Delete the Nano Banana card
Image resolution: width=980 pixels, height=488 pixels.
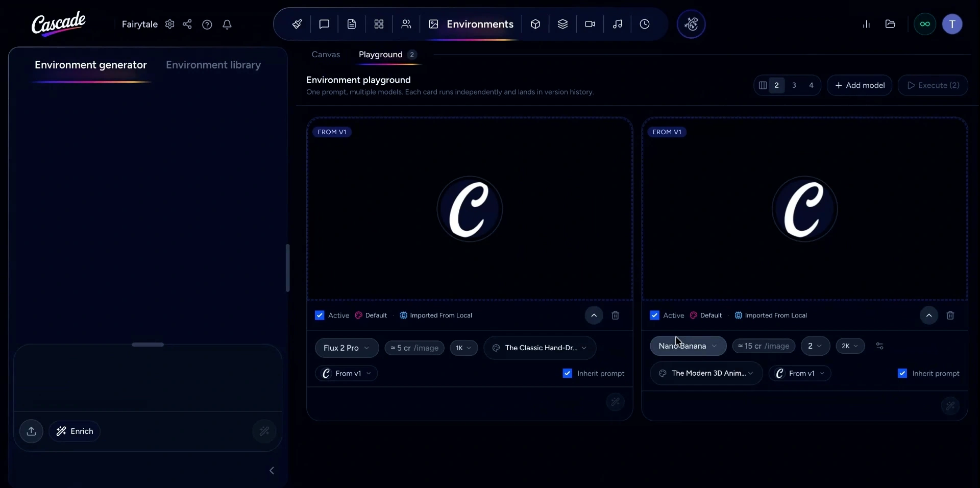pos(950,315)
